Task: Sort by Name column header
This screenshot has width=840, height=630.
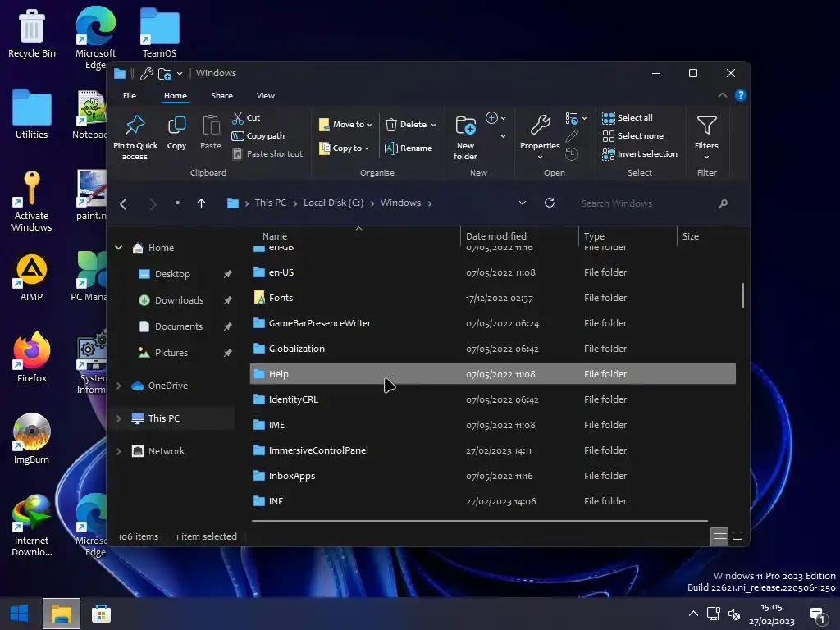Action: [354, 236]
